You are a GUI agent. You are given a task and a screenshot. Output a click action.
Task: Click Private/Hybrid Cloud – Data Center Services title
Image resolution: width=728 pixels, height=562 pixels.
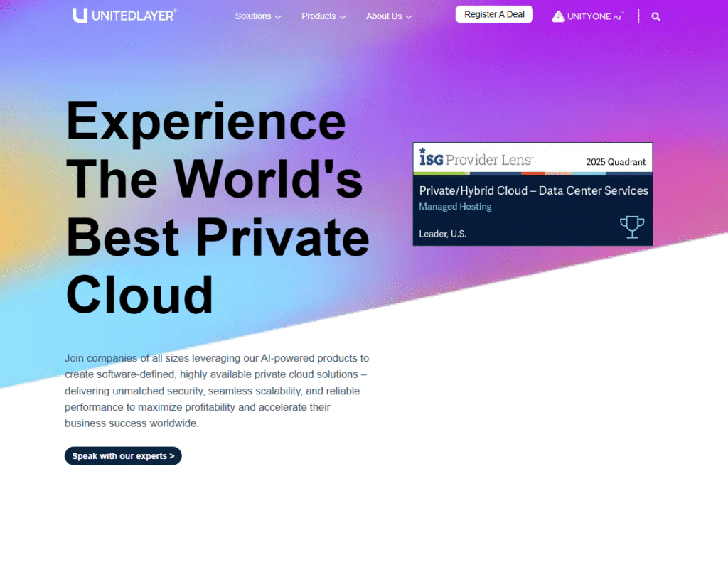533,190
